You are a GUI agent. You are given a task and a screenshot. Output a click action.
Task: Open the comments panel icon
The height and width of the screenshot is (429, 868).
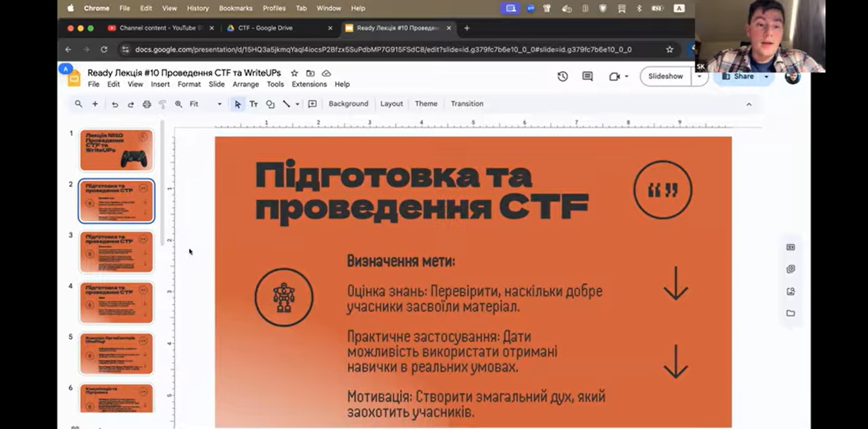(587, 77)
